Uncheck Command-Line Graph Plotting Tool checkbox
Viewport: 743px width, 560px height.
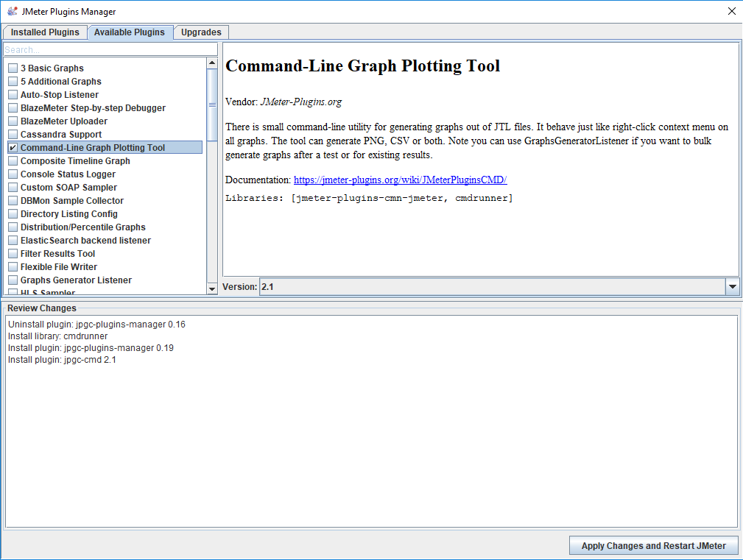(x=13, y=148)
